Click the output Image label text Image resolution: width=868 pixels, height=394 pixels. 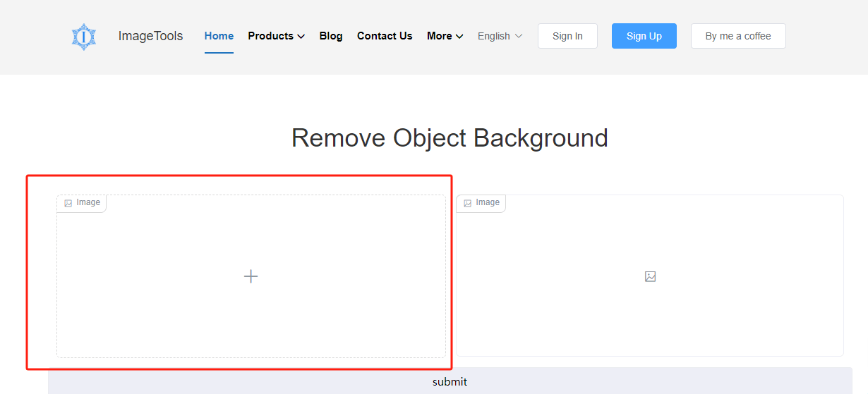(488, 202)
